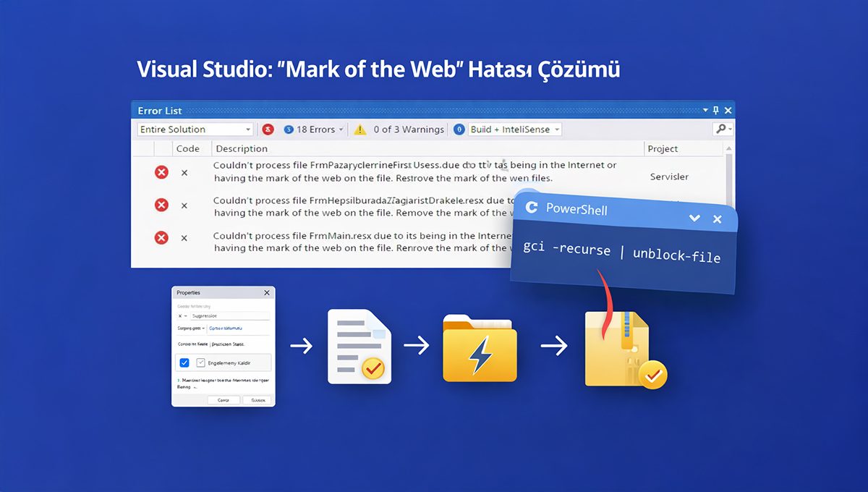Viewport: 868px width, 492px height.
Task: Click the blue messages count icon
Action: (x=459, y=129)
